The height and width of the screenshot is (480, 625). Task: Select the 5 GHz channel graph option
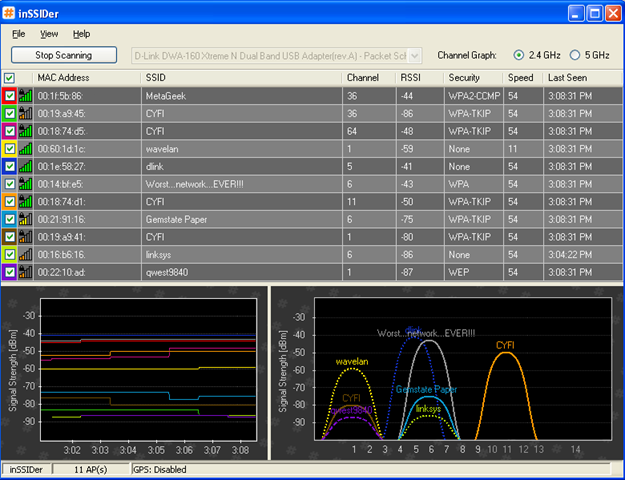coord(574,55)
